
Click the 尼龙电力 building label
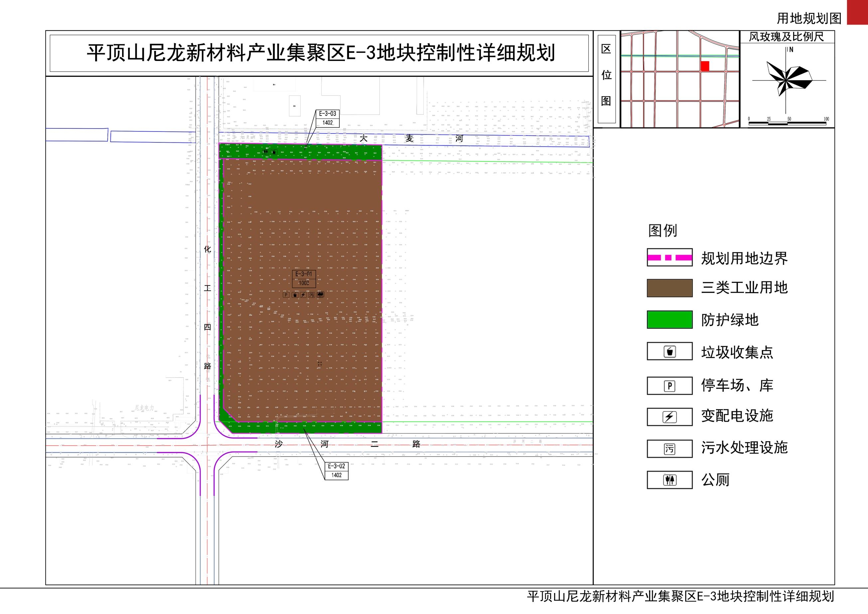pos(144,408)
